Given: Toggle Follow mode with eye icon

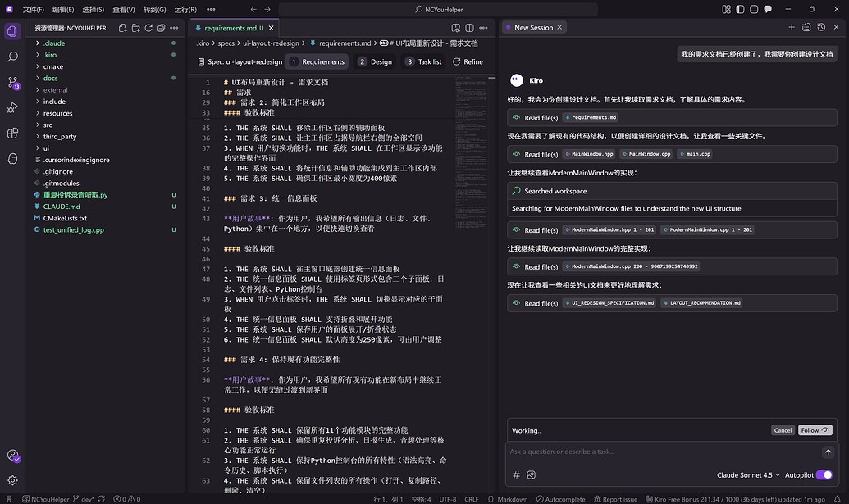Looking at the screenshot, I should point(815,430).
